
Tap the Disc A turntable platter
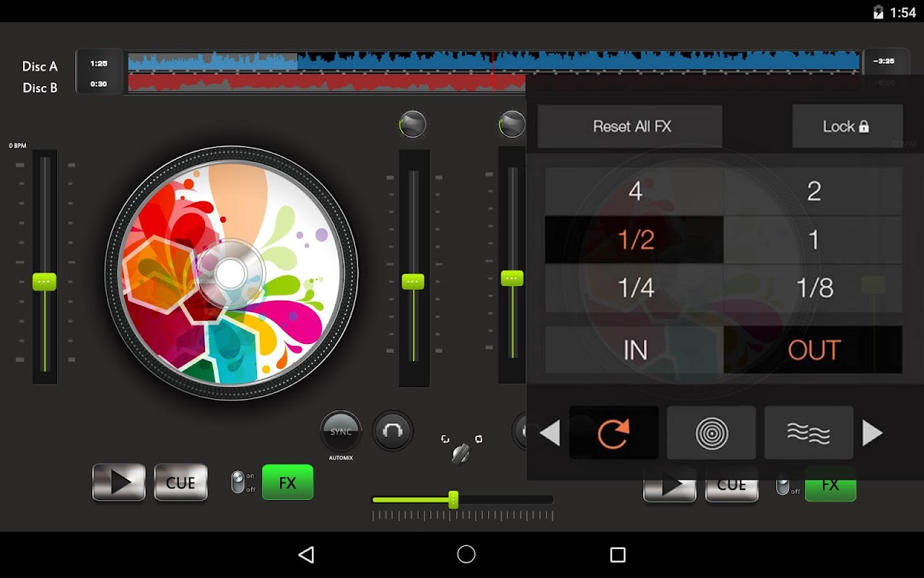(x=231, y=273)
